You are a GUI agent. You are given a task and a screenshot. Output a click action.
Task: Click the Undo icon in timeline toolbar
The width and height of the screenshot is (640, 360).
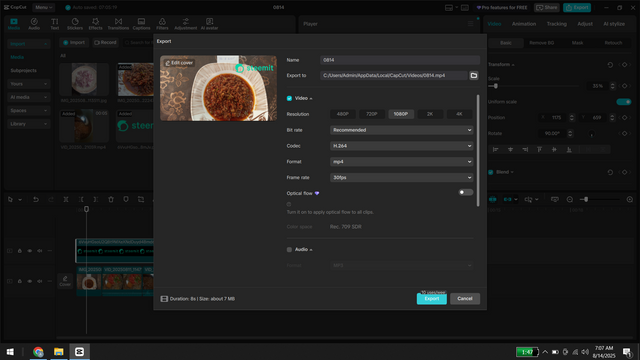(36, 199)
